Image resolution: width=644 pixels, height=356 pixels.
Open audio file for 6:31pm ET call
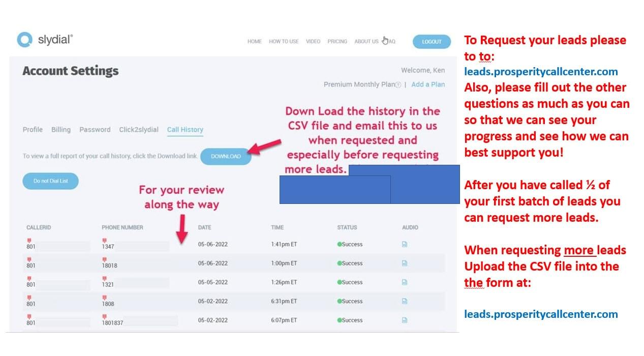pos(405,301)
